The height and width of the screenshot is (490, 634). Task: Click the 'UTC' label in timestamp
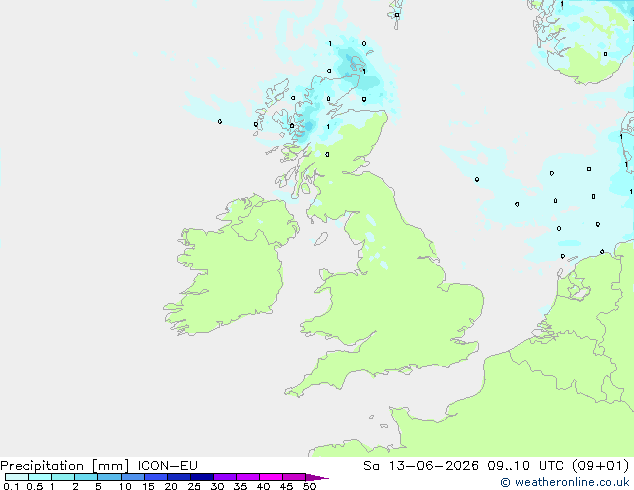pos(552,466)
